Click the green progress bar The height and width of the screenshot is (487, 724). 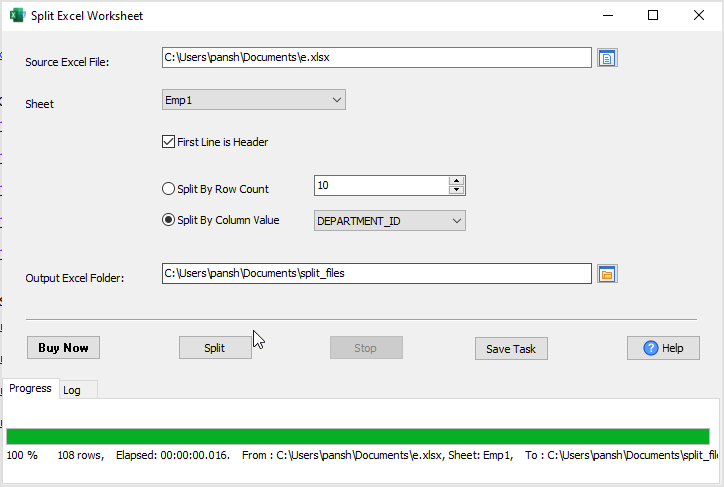(357, 436)
